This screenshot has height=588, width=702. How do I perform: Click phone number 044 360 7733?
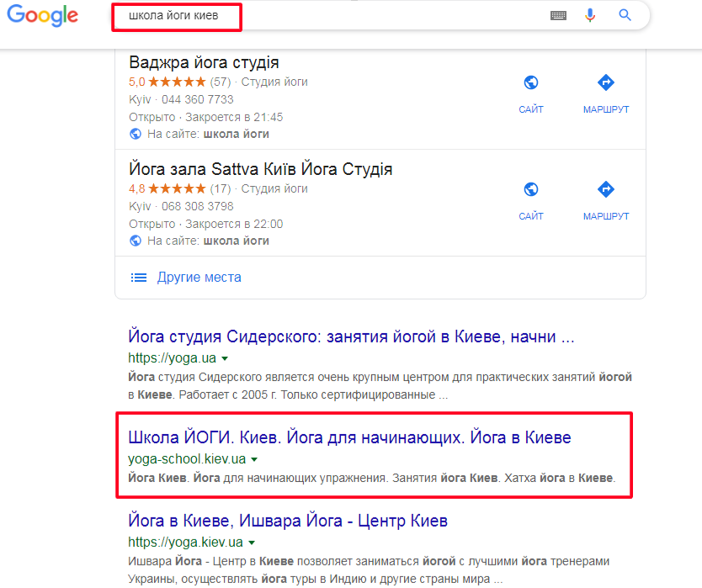click(x=198, y=99)
